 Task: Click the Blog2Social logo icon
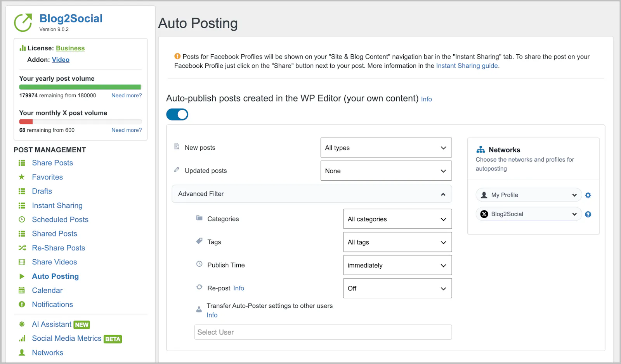coord(23,22)
